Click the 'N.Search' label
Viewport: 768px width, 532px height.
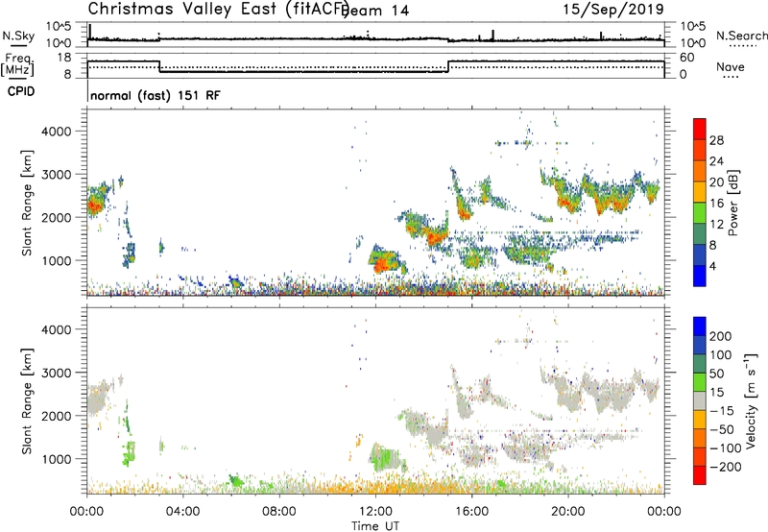[741, 36]
